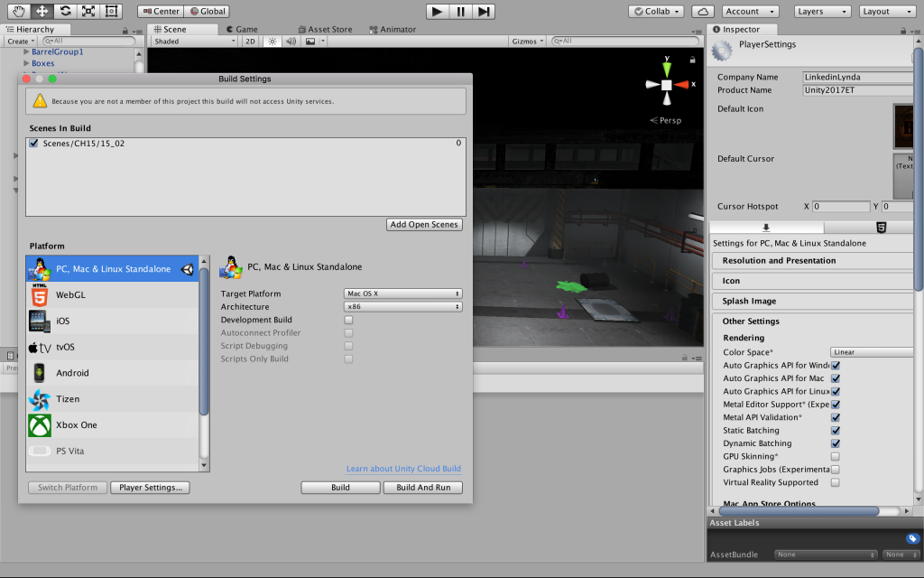Image resolution: width=924 pixels, height=578 pixels.
Task: Switch to the Animator tab
Action: (x=393, y=30)
